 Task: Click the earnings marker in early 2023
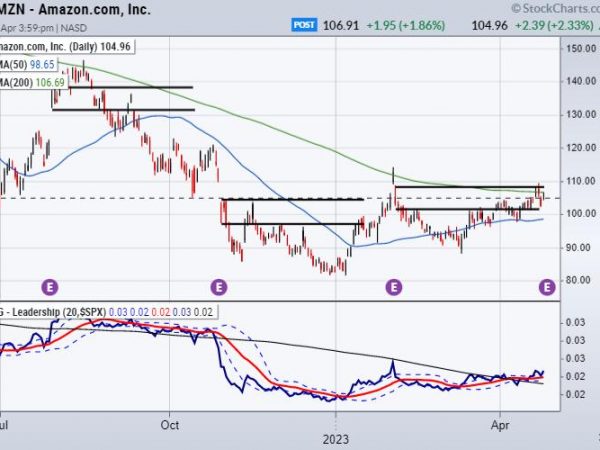pyautogui.click(x=394, y=287)
